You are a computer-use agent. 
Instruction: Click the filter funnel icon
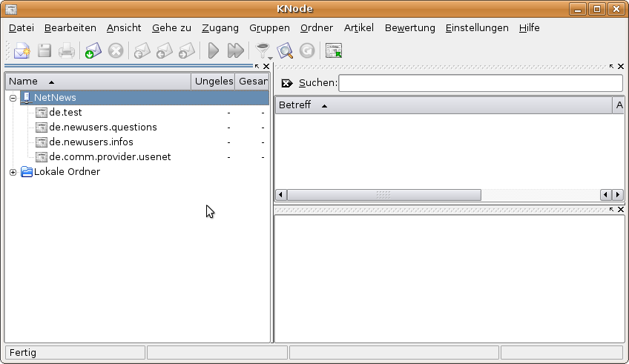tap(261, 50)
